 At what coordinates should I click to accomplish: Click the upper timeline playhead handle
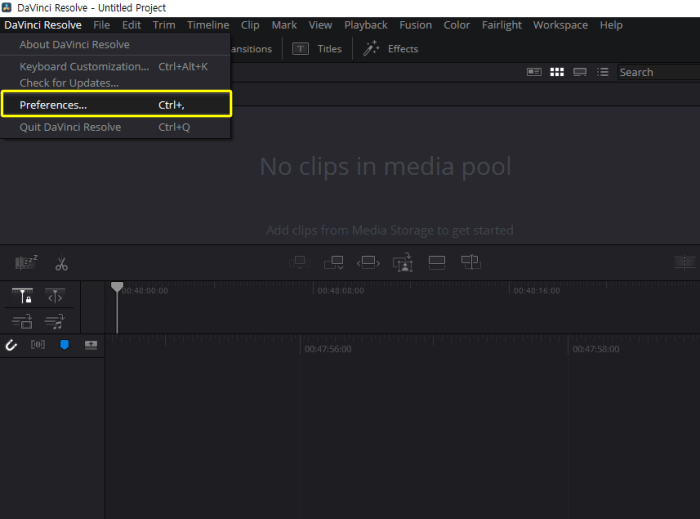coord(117,286)
